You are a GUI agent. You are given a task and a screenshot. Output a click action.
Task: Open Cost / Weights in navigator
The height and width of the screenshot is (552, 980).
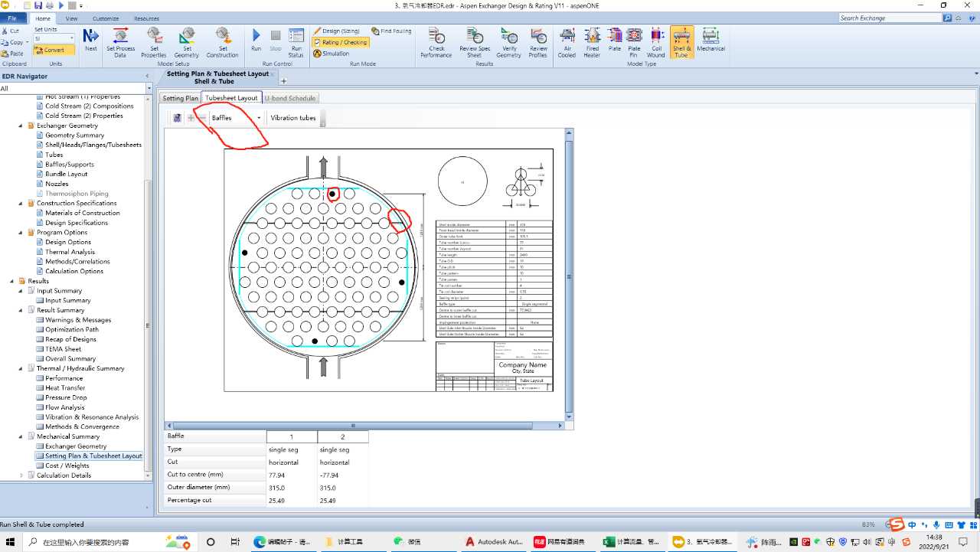coord(67,465)
